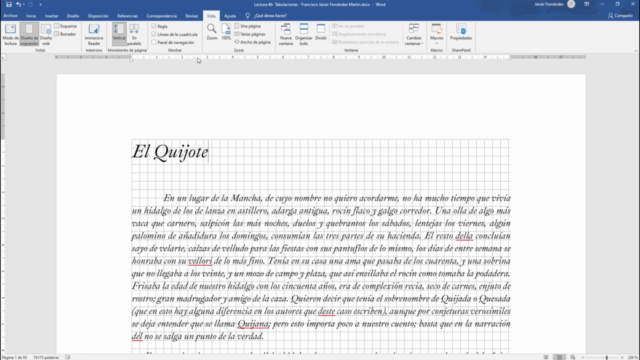Screen dimensions: 640x360
Task: Switch to Esquema view
Action: (x=65, y=26)
